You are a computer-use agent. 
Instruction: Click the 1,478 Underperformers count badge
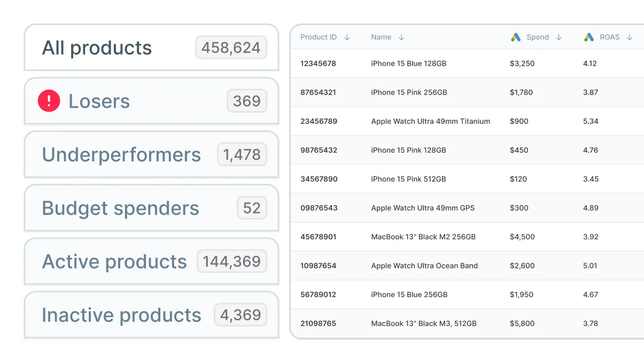pos(242,154)
